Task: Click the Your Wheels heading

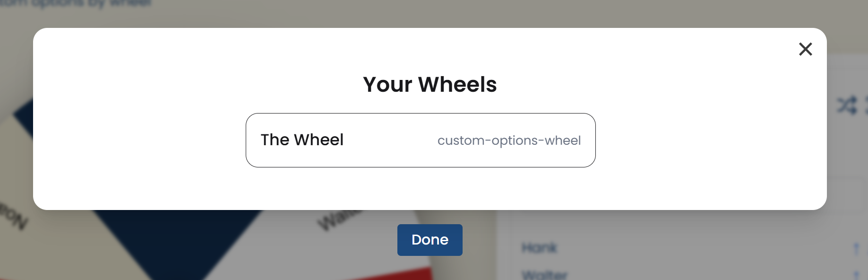Action: [x=430, y=84]
